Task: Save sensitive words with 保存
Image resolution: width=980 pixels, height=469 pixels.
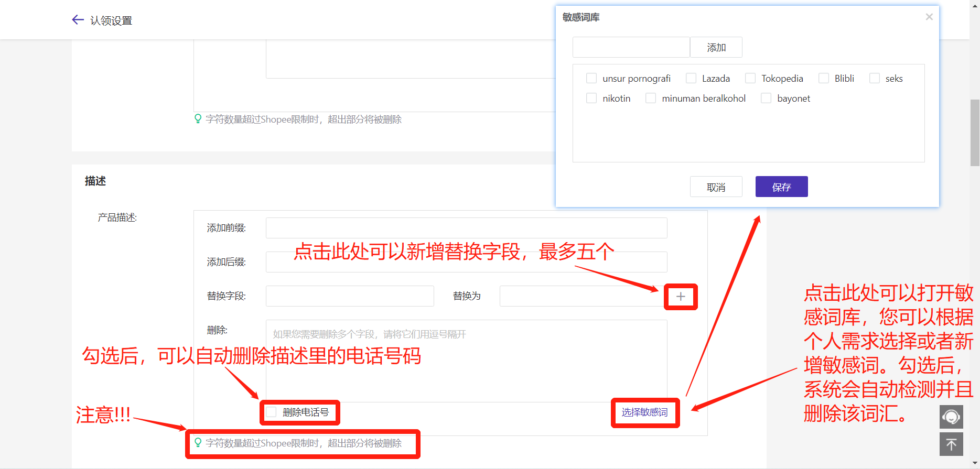Action: pos(782,187)
